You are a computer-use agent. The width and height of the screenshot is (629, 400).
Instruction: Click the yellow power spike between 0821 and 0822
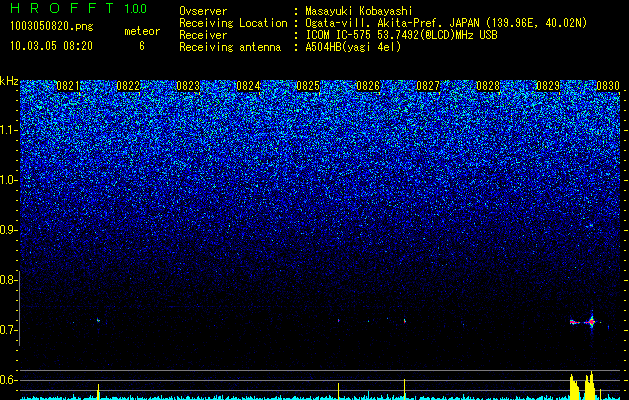[x=98, y=391]
